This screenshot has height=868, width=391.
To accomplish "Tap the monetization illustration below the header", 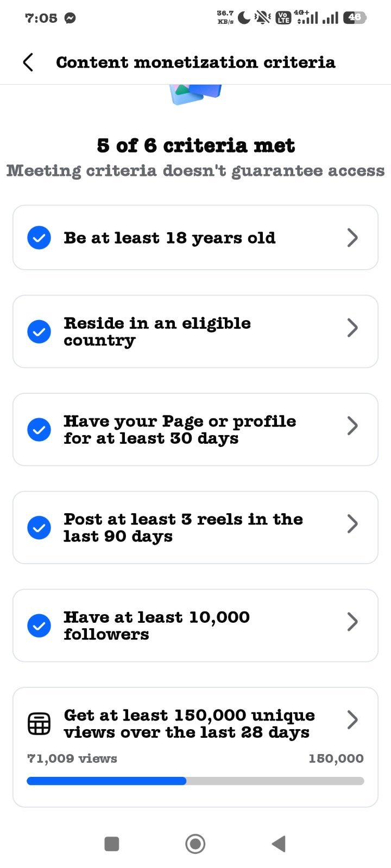I will (195, 94).
